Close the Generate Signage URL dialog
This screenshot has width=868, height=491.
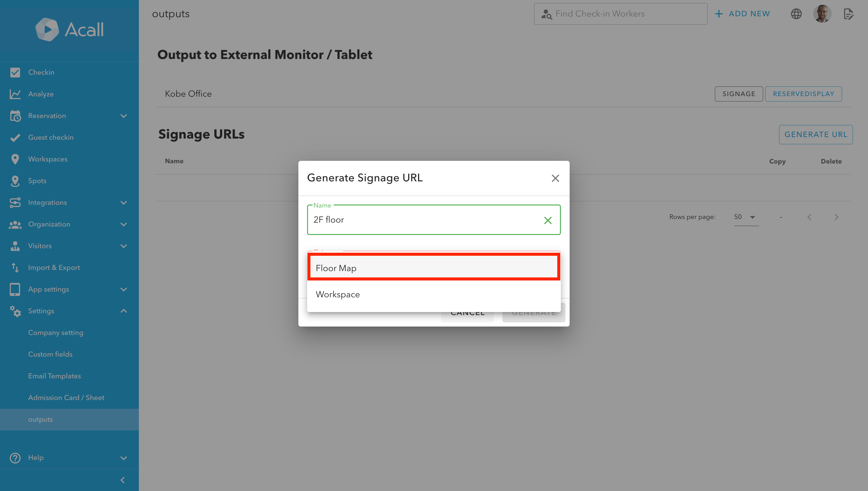(x=555, y=178)
